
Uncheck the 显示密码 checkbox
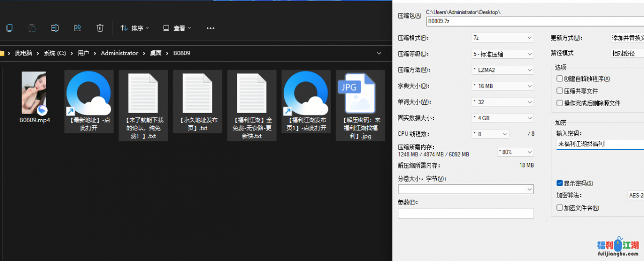tap(559, 184)
